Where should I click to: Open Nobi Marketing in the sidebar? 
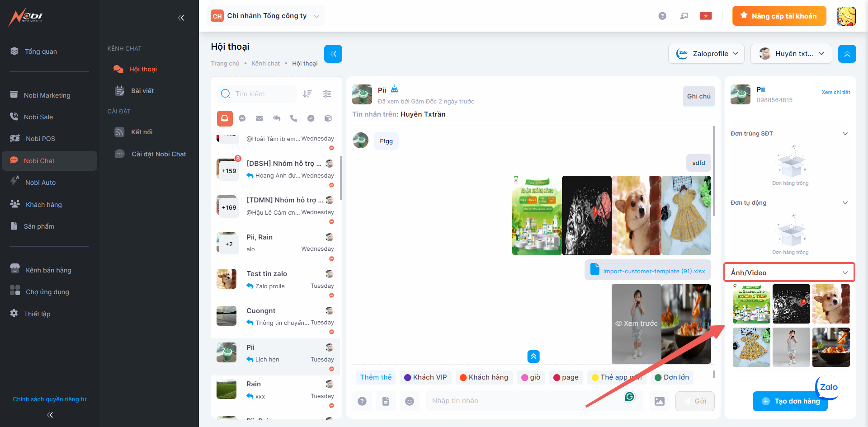(x=47, y=95)
